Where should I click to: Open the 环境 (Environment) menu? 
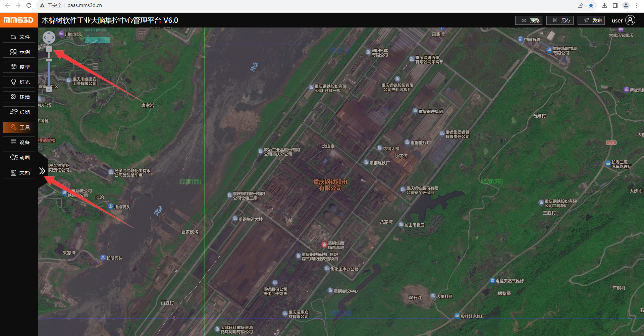(19, 97)
